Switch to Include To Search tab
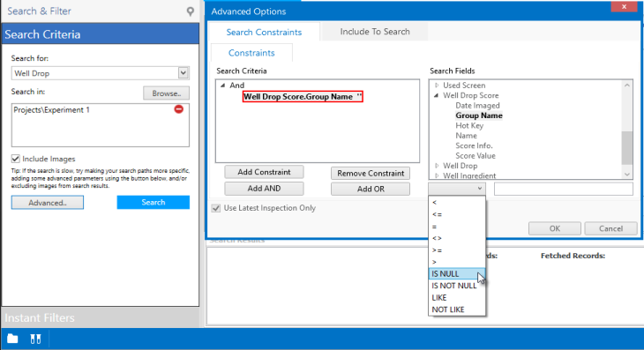 375,32
